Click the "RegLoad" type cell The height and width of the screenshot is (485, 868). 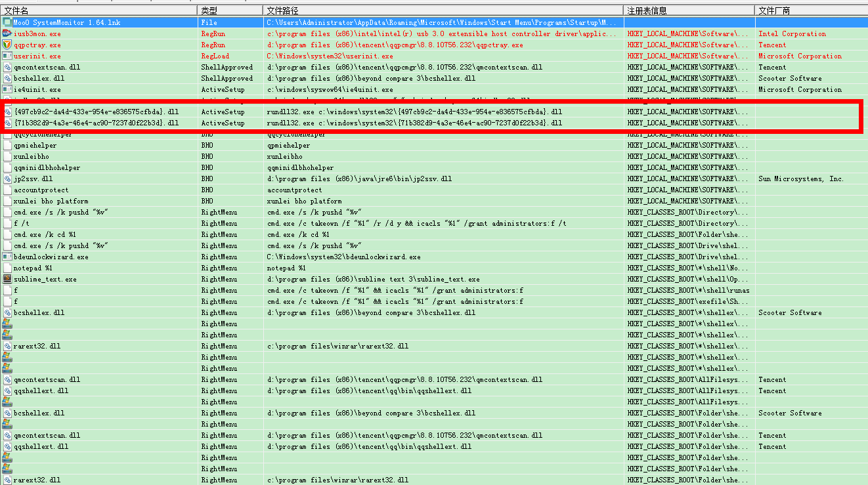(x=215, y=56)
